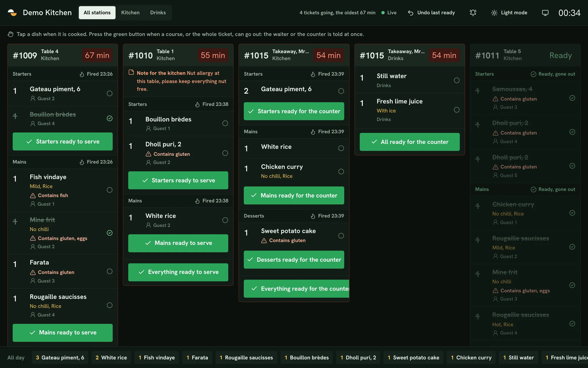
Task: Click the fish allergen warning icon on Fish vindaye
Action: [x=33, y=195]
